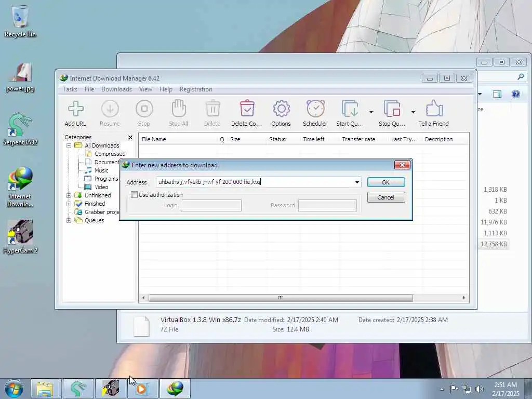Screen dimensions: 532x399
Task: Open the media player taskbar icon
Action: [x=142, y=389]
